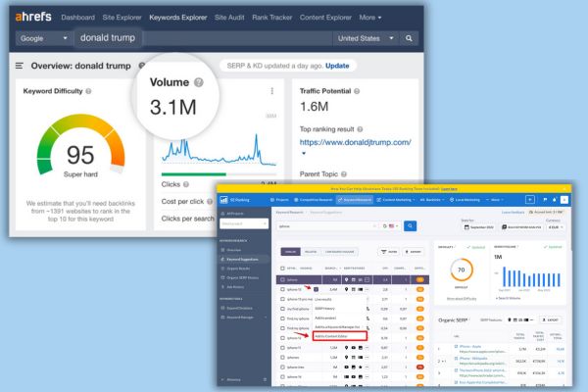Screen dimensions: 588x392
Task: Open the More dropdown in Ahrefs nav
Action: tap(370, 18)
